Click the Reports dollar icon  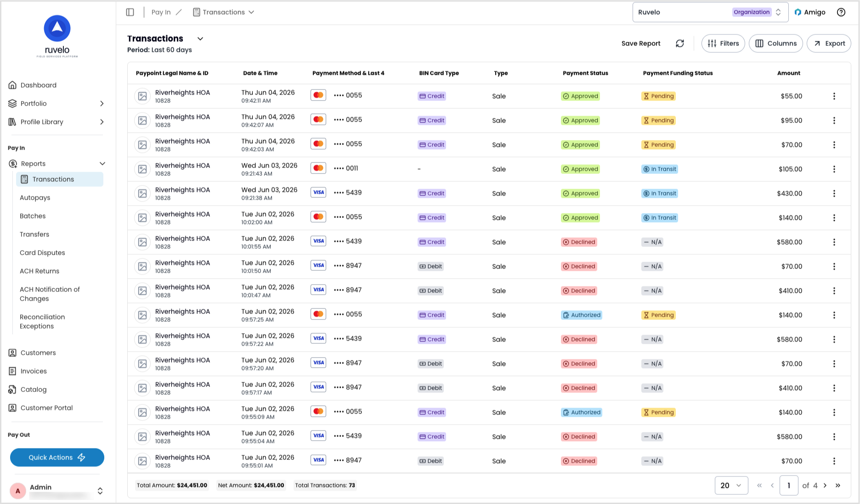(13, 164)
